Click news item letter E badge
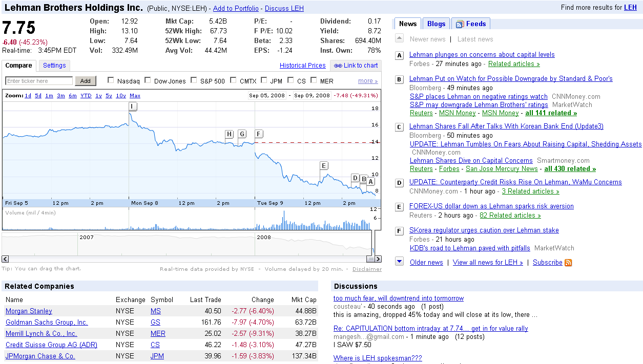 (x=400, y=207)
